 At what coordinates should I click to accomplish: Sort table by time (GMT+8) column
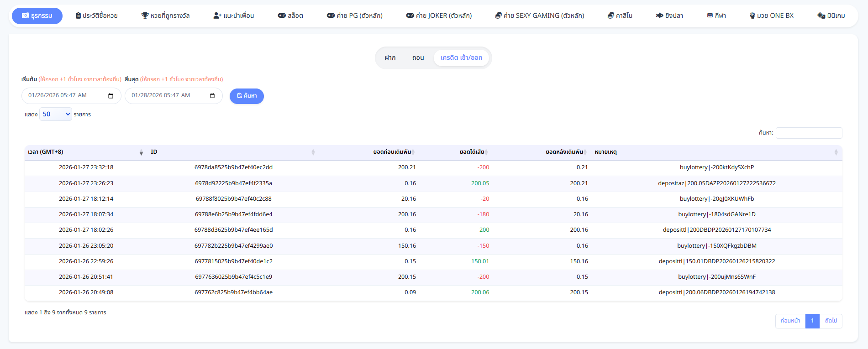point(141,152)
